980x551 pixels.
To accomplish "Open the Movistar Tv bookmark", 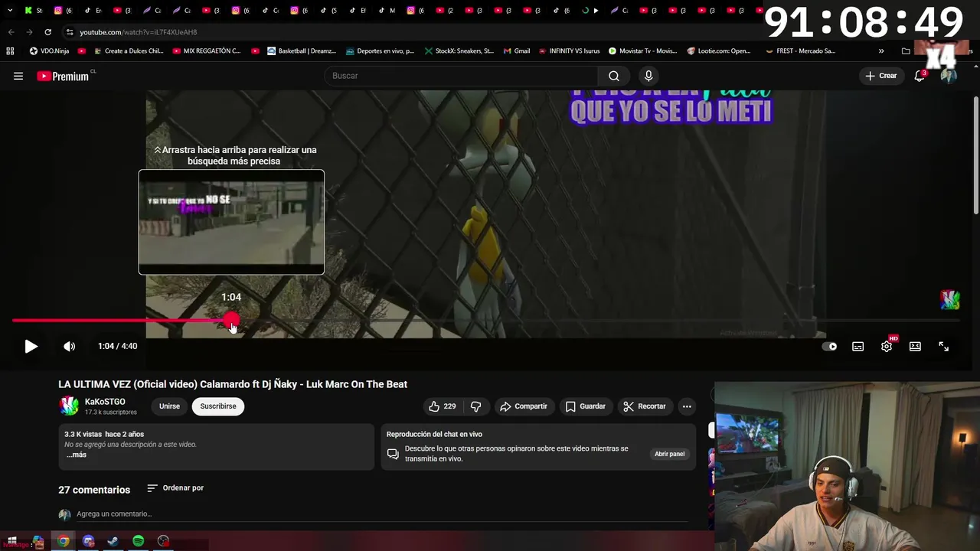I will (x=642, y=51).
